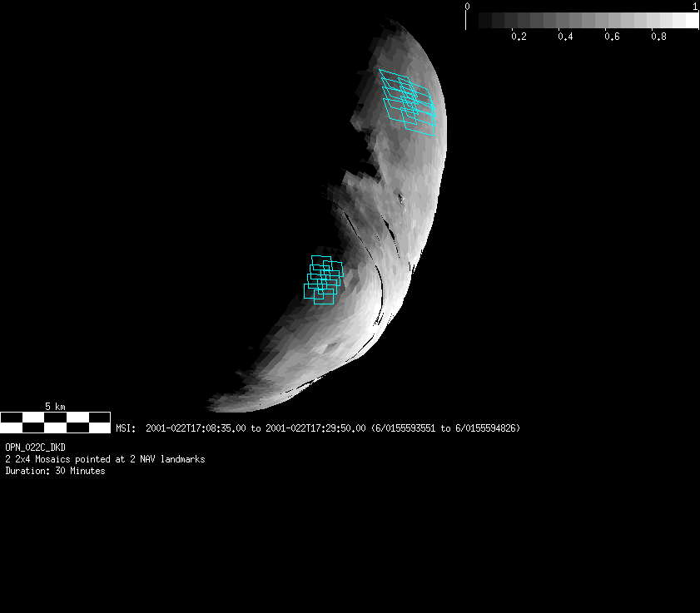Viewport: 700px width, 613px height.
Task: Click the lower cyan mosaic footprint cluster
Action: click(323, 279)
